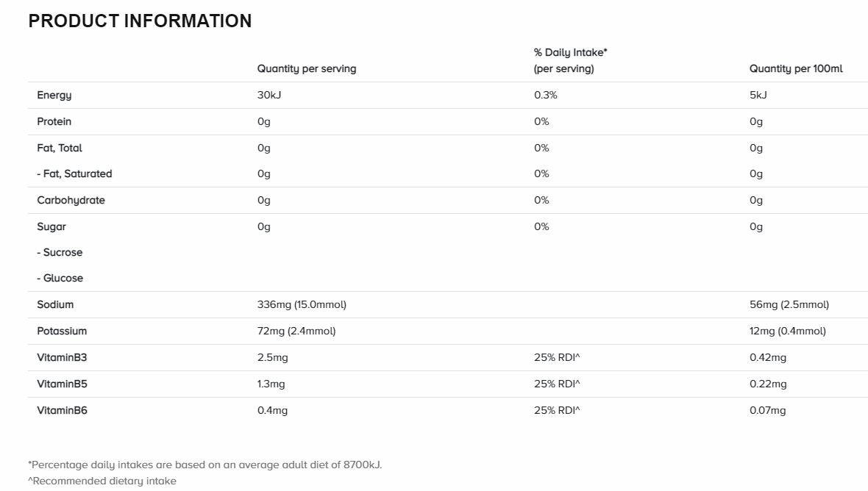Click the 0.07mg VitaminB6 per 100ml value
This screenshot has height=491, width=868.
pyautogui.click(x=767, y=411)
